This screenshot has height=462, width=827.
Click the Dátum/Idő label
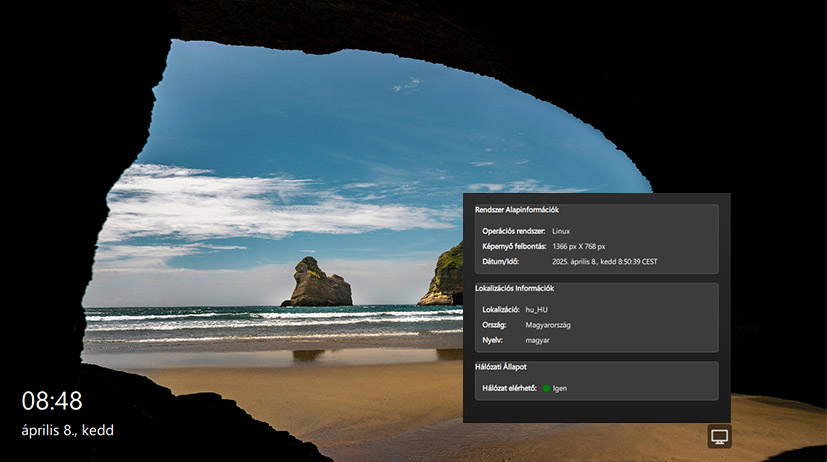coord(502,261)
